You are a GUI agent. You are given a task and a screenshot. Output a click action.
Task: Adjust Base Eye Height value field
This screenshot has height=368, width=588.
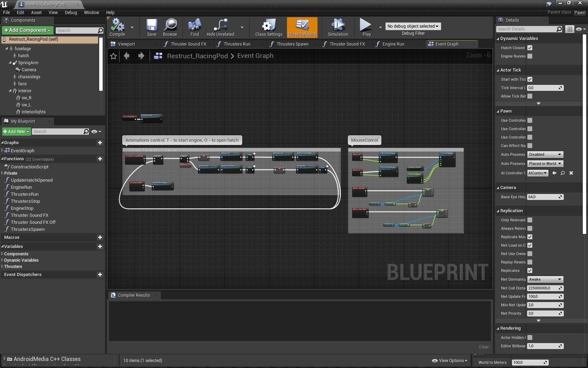(545, 197)
